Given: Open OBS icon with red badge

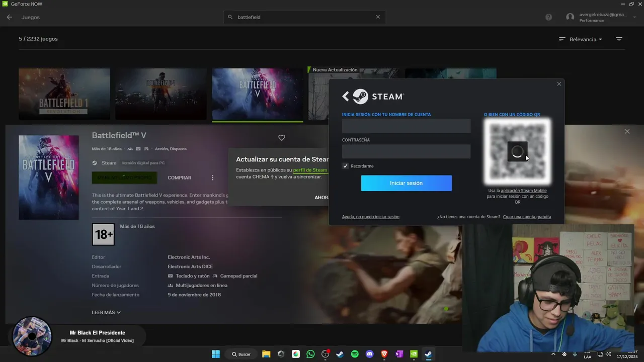Looking at the screenshot, I should point(326,354).
